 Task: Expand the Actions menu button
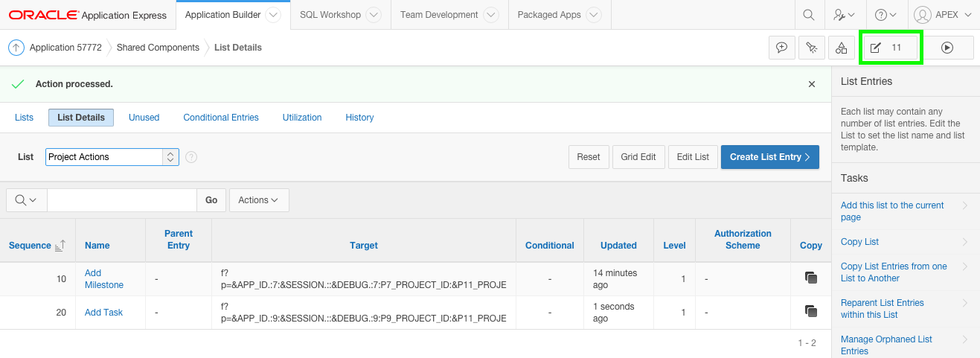(259, 200)
